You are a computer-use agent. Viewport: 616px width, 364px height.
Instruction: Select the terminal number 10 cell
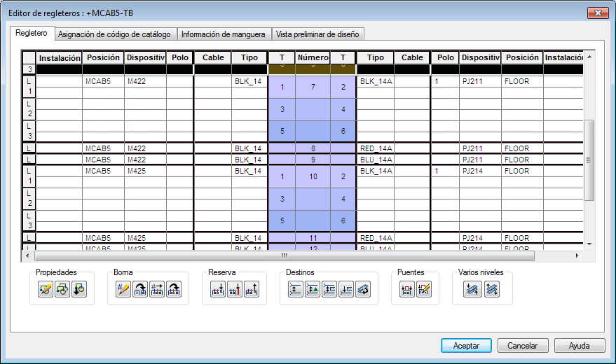pyautogui.click(x=313, y=176)
